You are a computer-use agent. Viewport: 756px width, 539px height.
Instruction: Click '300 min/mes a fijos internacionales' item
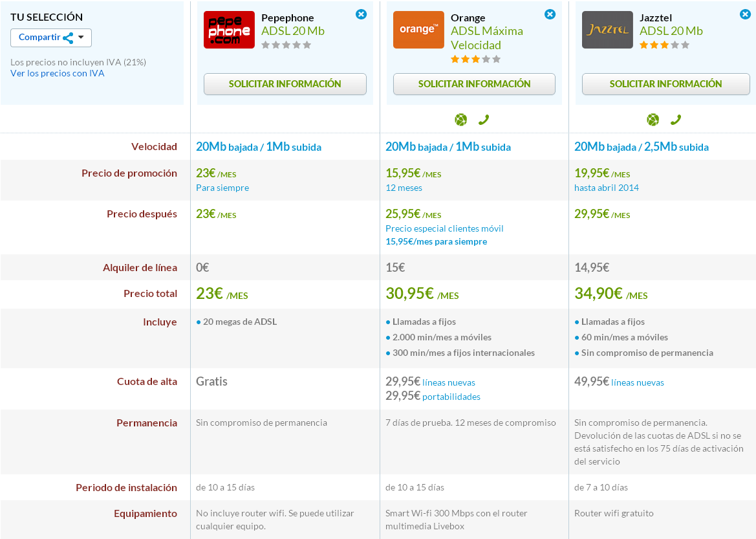click(x=463, y=353)
